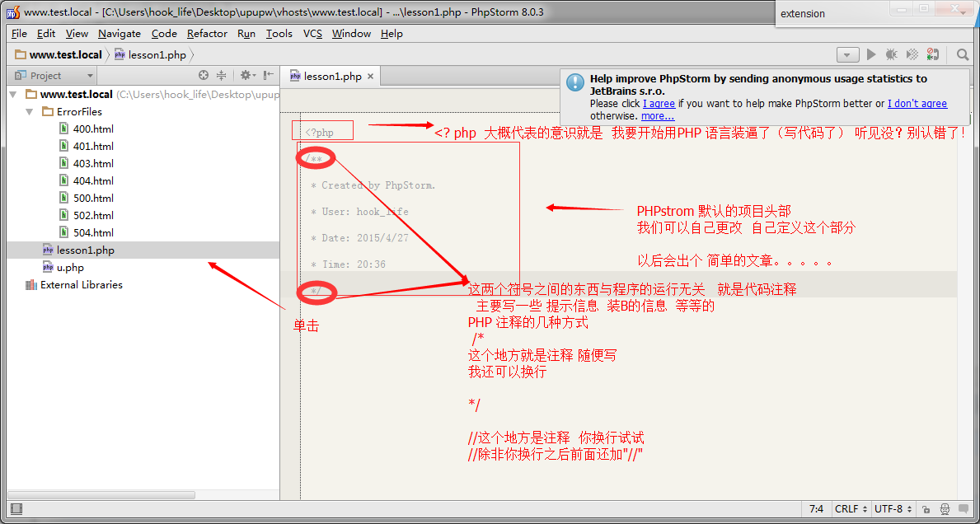Collapse the www.test.local project root
Image resolution: width=980 pixels, height=524 pixels.
tap(14, 94)
